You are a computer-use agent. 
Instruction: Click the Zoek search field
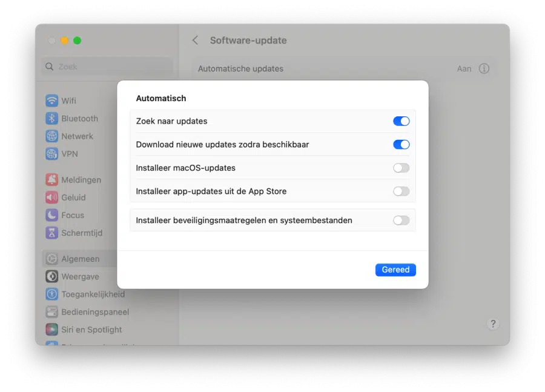point(107,67)
